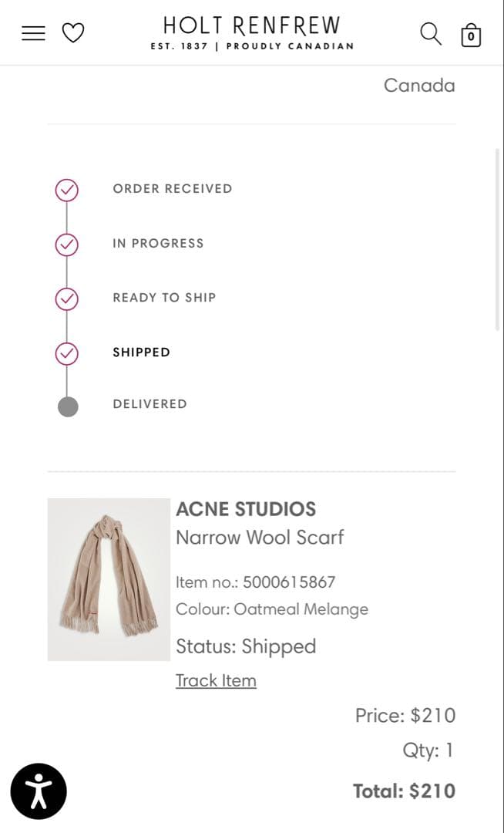Click the Order Received checkmark circle

coord(67,190)
